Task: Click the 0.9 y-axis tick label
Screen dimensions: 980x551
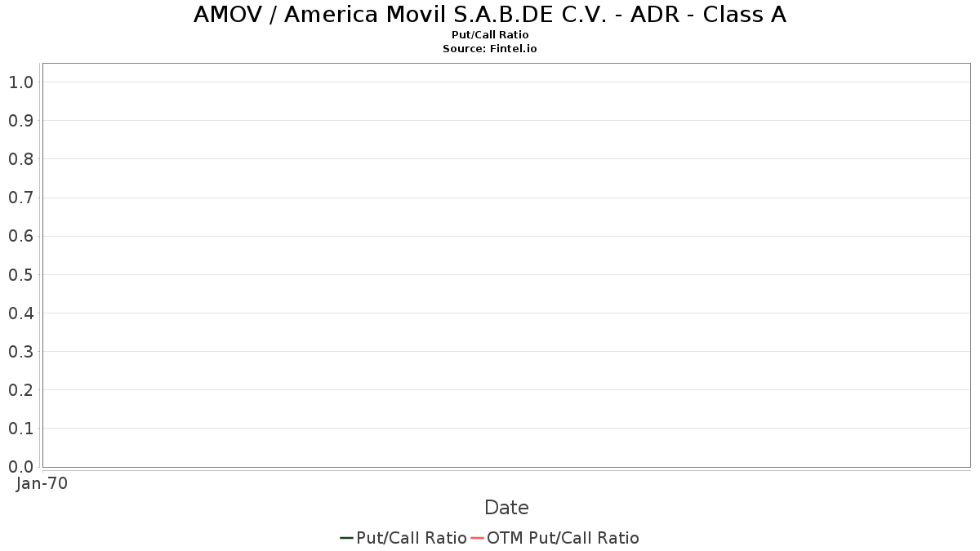Action: [20, 120]
